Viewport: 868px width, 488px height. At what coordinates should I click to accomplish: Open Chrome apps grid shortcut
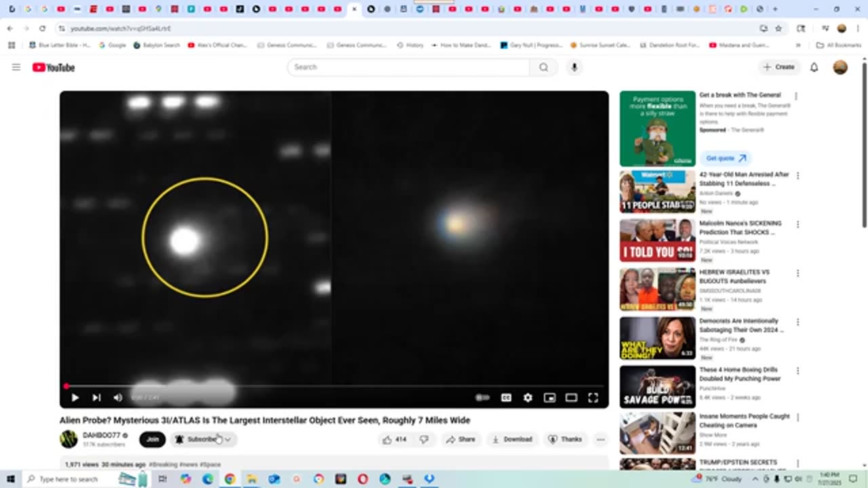click(x=12, y=45)
